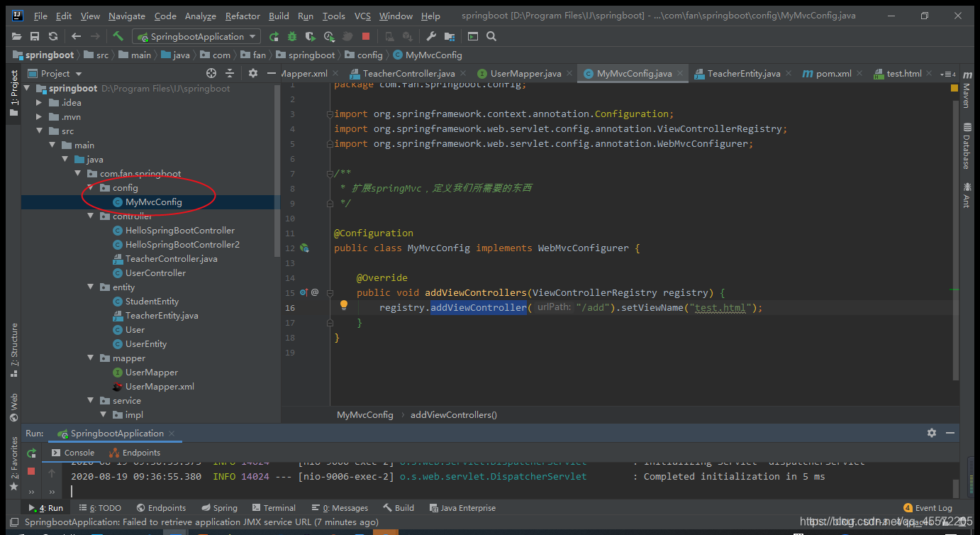Open the Analyze menu
The height and width of the screenshot is (535, 980).
[x=201, y=16]
